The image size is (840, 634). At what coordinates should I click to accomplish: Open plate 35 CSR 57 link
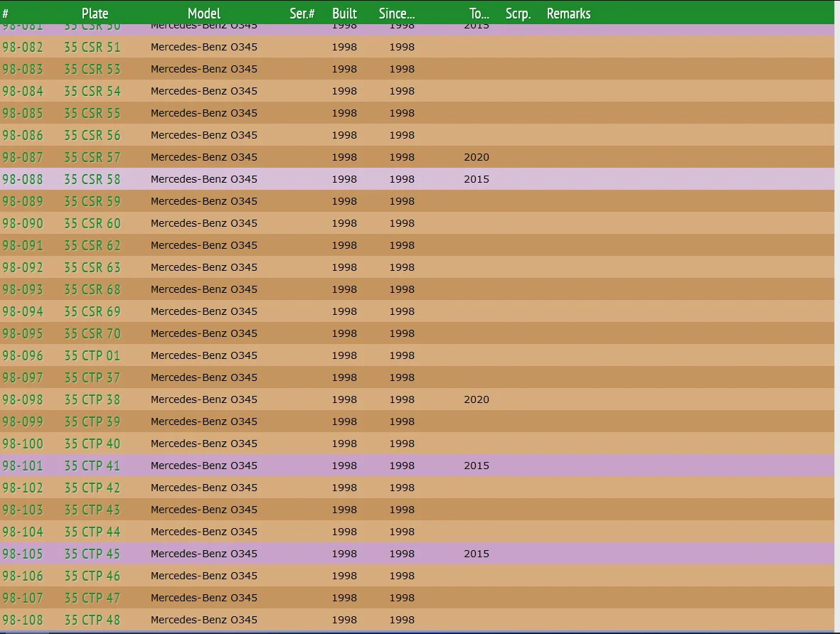tap(92, 158)
